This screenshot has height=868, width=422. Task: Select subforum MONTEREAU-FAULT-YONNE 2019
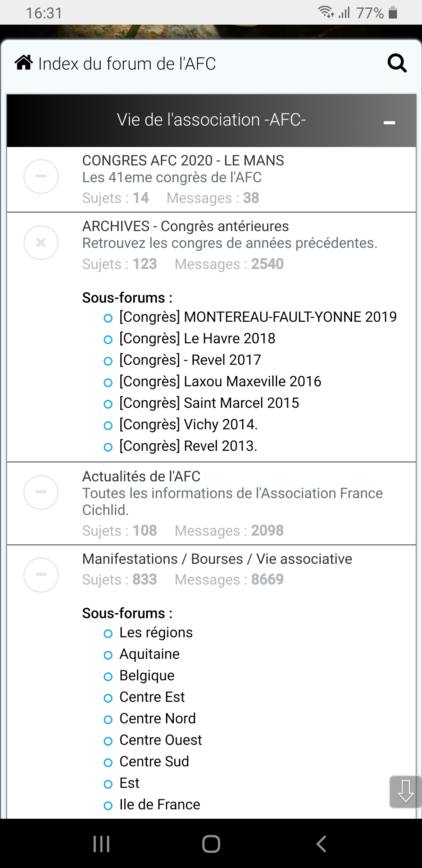click(x=258, y=317)
